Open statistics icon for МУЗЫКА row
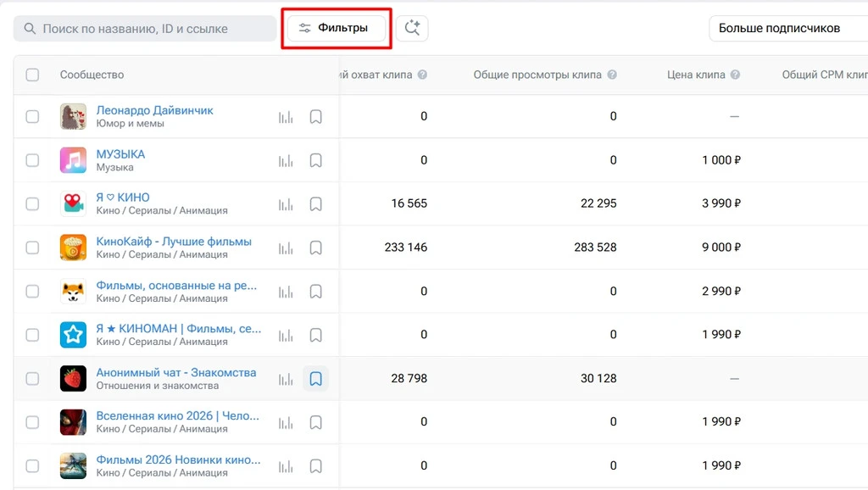 pos(286,160)
